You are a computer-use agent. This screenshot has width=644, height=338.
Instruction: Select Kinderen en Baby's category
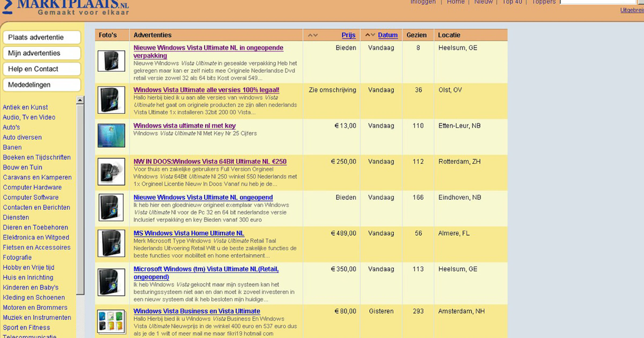coord(31,288)
